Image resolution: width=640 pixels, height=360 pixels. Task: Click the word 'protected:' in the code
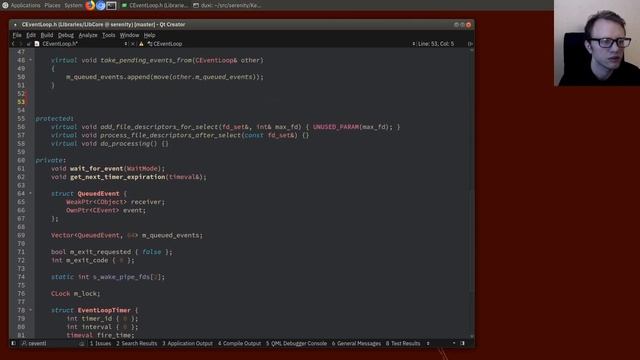tap(54, 118)
